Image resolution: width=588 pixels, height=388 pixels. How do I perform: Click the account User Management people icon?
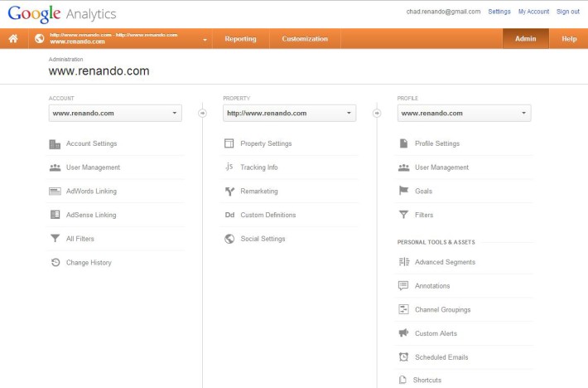55,167
